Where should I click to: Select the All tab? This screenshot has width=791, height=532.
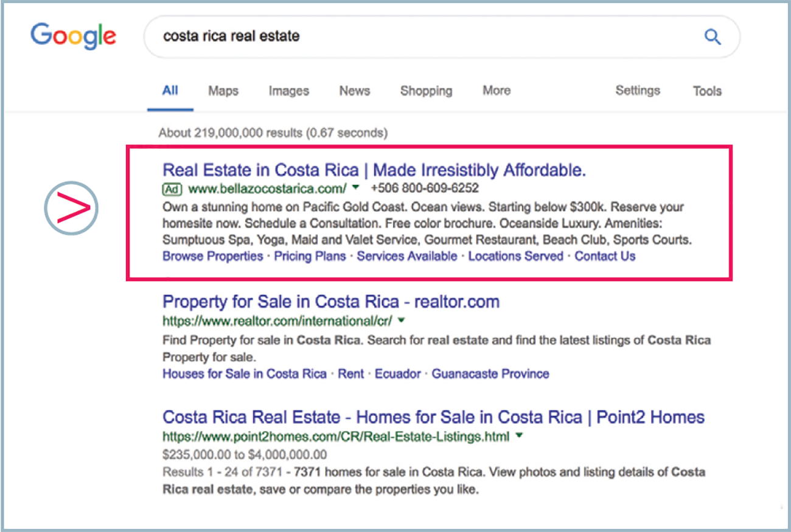[170, 91]
